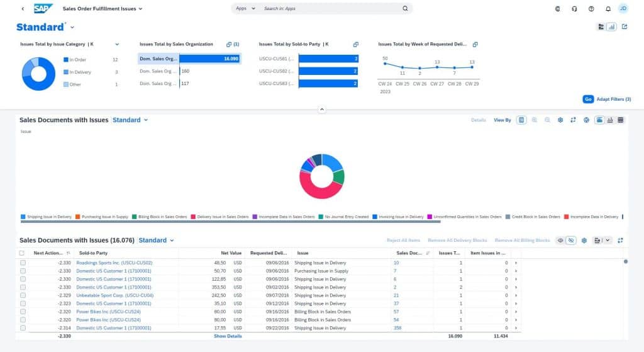Collapse the header with the up chevron
Viewport: 644px width, 352px height.
pos(322,110)
